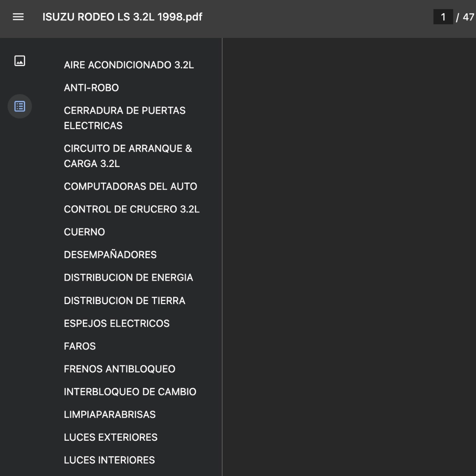Switch to page thumbnails view icon
476x476 pixels.
(x=20, y=61)
